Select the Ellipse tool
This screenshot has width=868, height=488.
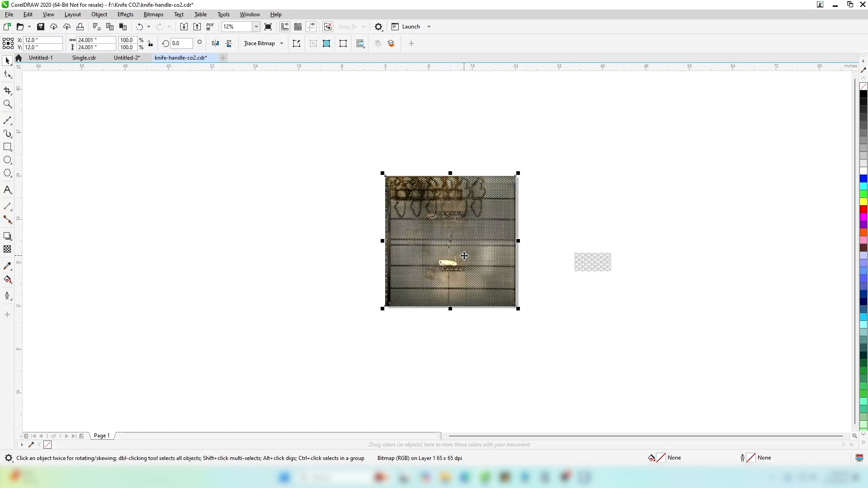8,160
